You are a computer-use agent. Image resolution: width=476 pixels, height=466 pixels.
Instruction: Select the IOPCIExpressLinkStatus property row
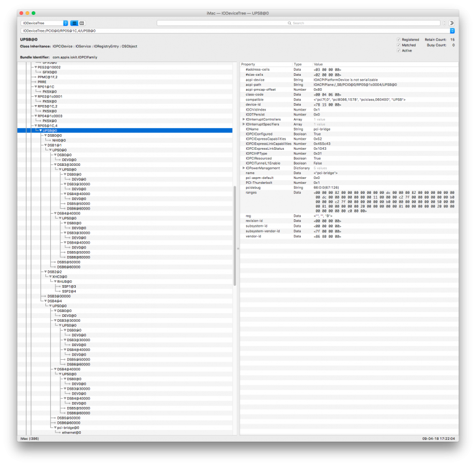coord(349,148)
